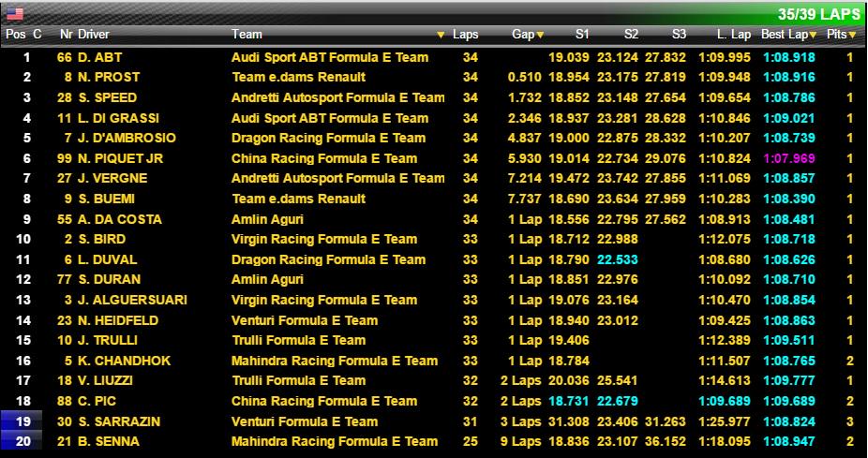Viewport: 868px width, 458px height.
Task: Click Venturi Formula E Team for Heidfeld
Action: [305, 321]
